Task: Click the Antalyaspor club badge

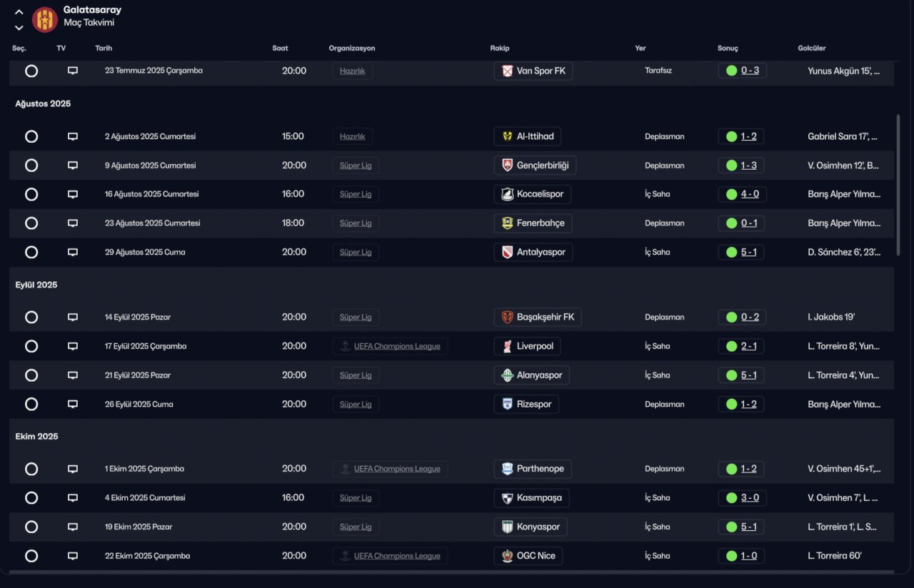Action: pyautogui.click(x=507, y=252)
